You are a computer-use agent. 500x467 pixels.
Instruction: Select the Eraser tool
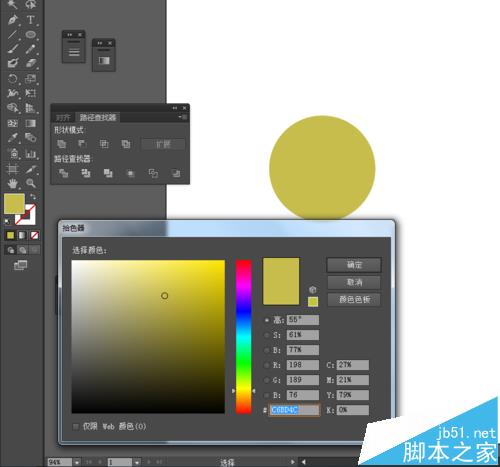31,63
